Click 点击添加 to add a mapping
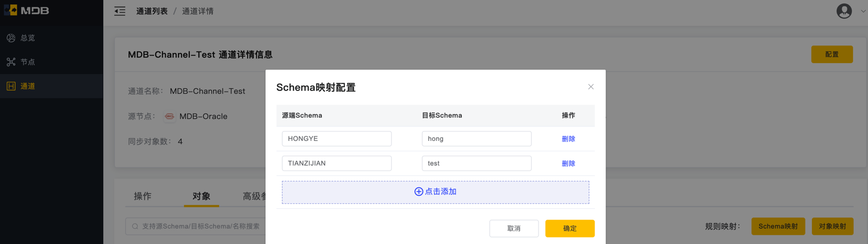 pyautogui.click(x=435, y=192)
